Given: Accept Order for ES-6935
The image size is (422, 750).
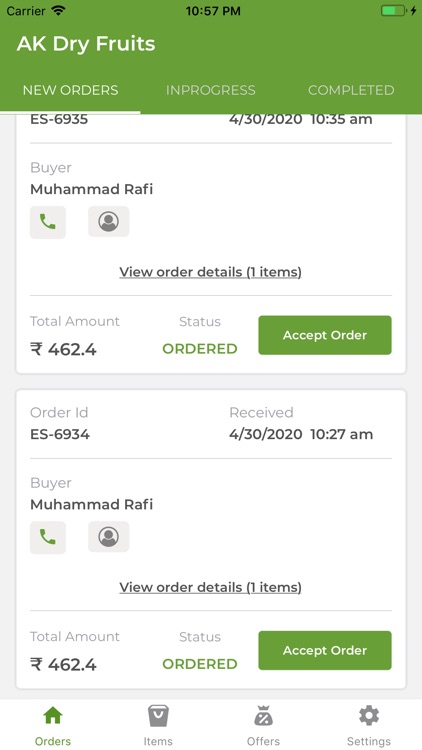Looking at the screenshot, I should click(x=325, y=335).
